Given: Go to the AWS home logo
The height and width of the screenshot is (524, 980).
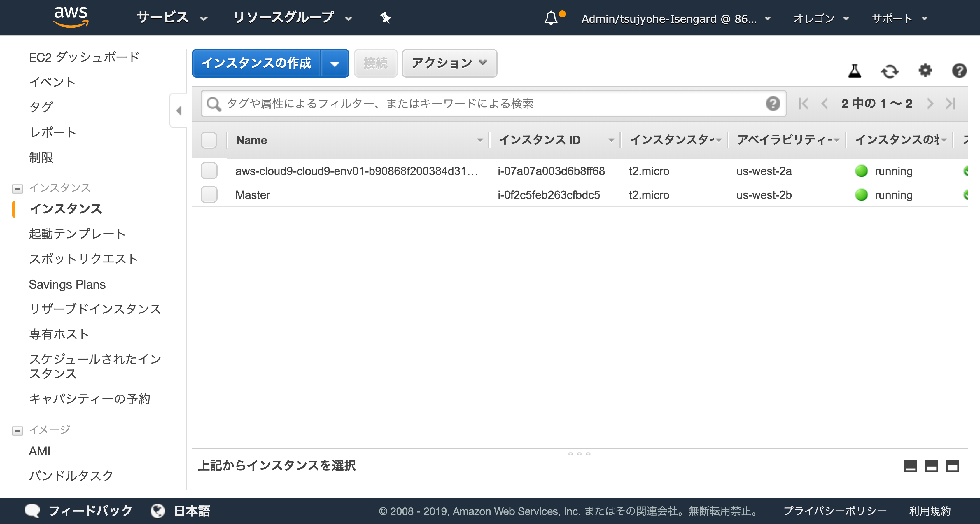Looking at the screenshot, I should click(71, 17).
